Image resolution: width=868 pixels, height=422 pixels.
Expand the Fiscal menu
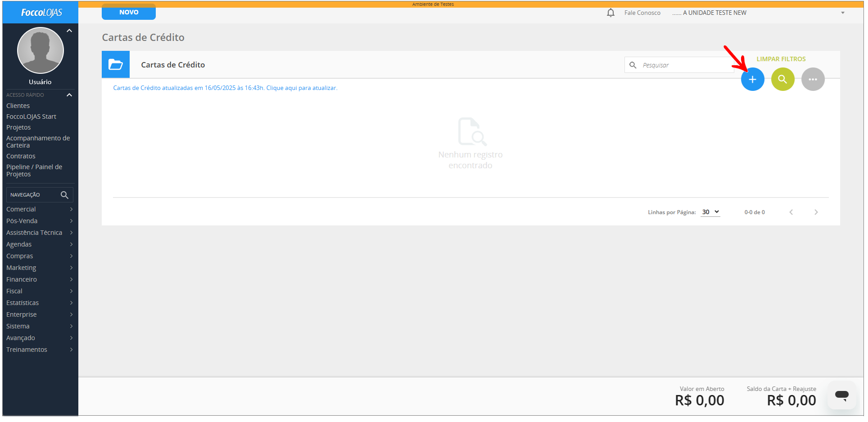click(x=40, y=291)
